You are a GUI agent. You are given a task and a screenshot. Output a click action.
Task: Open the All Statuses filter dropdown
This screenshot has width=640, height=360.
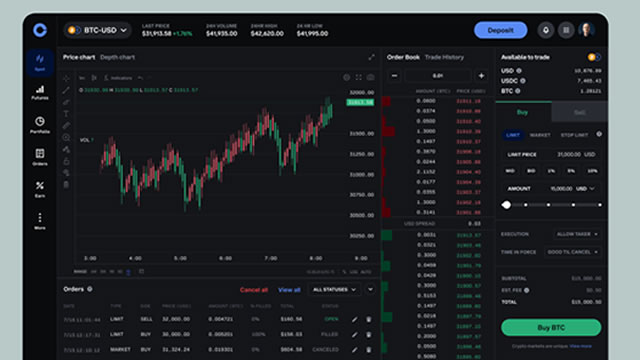[x=334, y=289]
